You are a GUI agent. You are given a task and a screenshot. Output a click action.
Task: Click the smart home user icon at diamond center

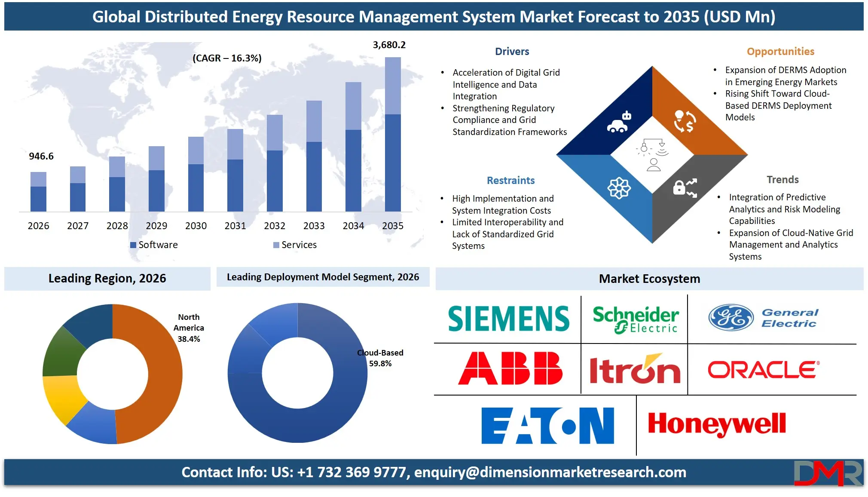(652, 155)
